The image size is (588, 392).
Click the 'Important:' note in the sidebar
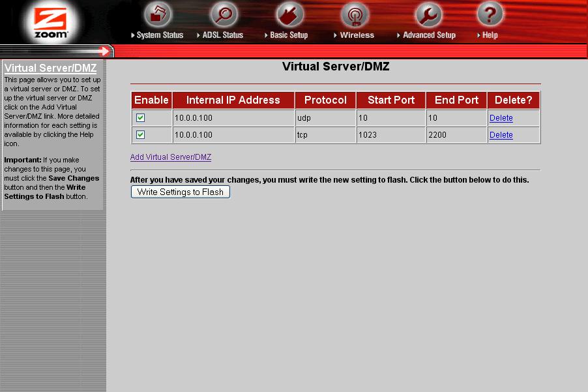23,160
